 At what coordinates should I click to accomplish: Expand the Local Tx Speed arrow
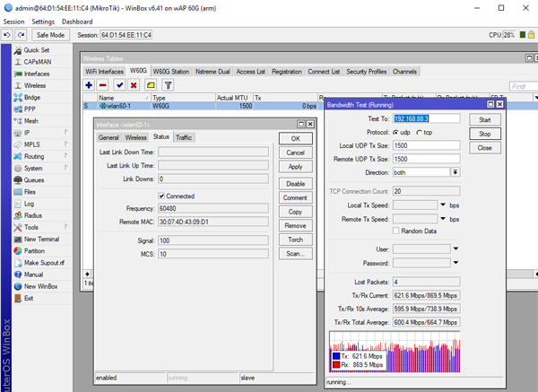pos(443,205)
